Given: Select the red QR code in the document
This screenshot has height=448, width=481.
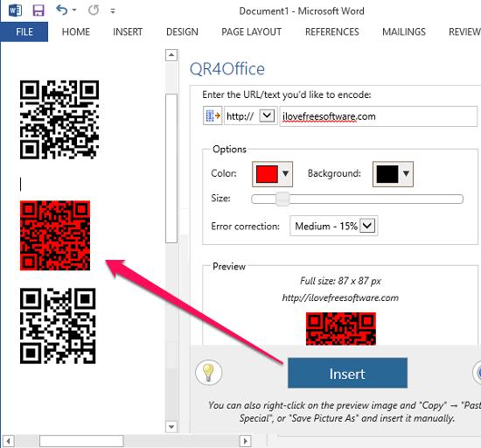Looking at the screenshot, I should [55, 235].
